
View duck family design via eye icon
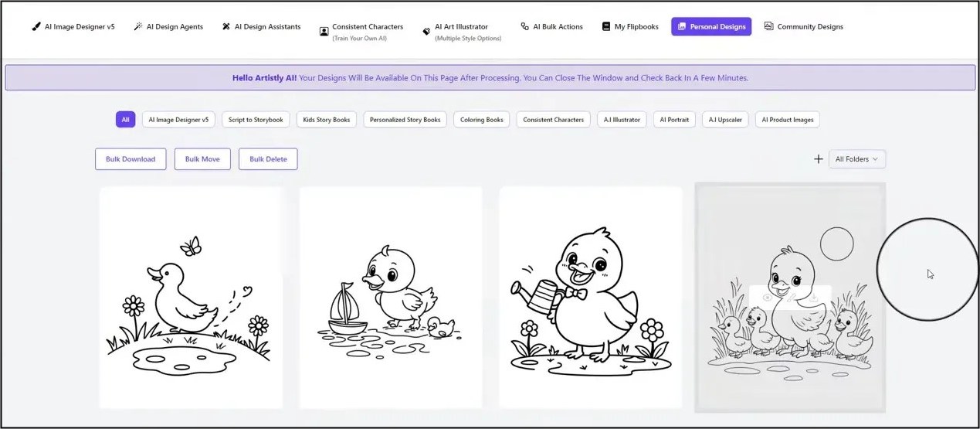767,298
